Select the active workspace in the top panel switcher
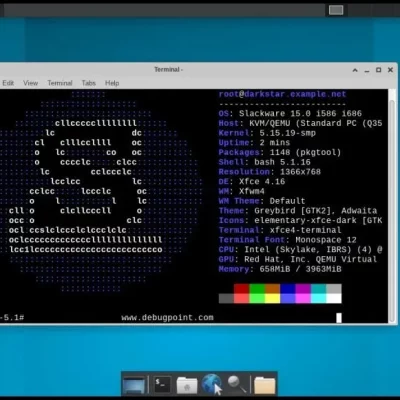 pyautogui.click(x=336, y=10)
